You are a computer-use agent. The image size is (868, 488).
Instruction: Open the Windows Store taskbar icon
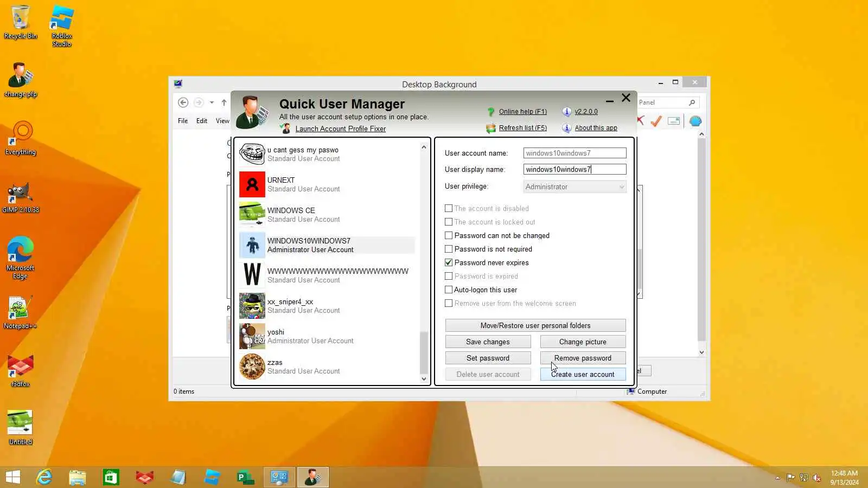pyautogui.click(x=111, y=477)
